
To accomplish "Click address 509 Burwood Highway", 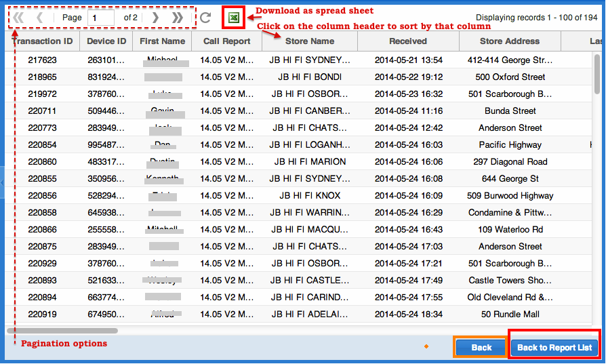I will 510,195.
